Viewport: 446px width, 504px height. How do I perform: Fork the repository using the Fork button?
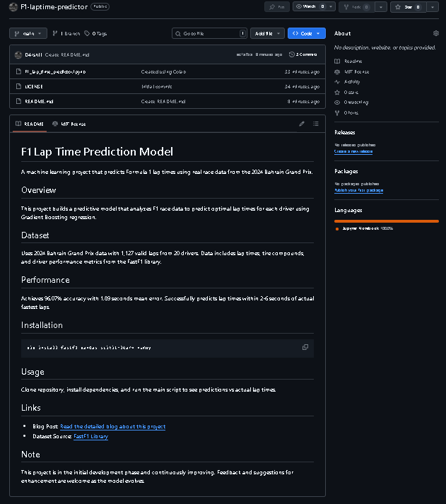coord(357,7)
